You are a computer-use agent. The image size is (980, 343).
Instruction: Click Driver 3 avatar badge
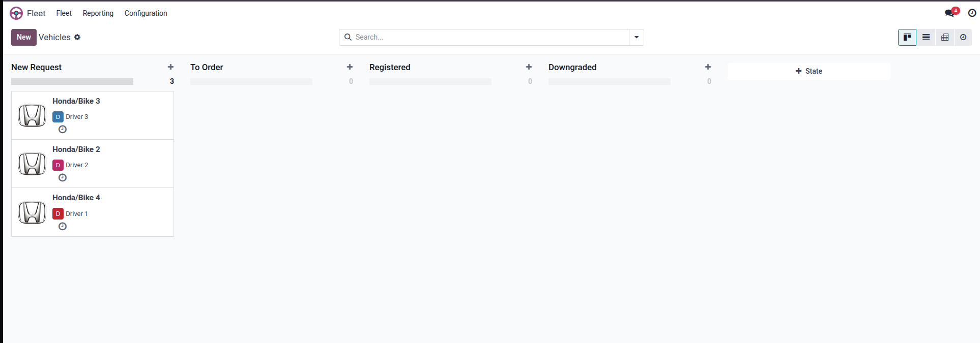[58, 117]
